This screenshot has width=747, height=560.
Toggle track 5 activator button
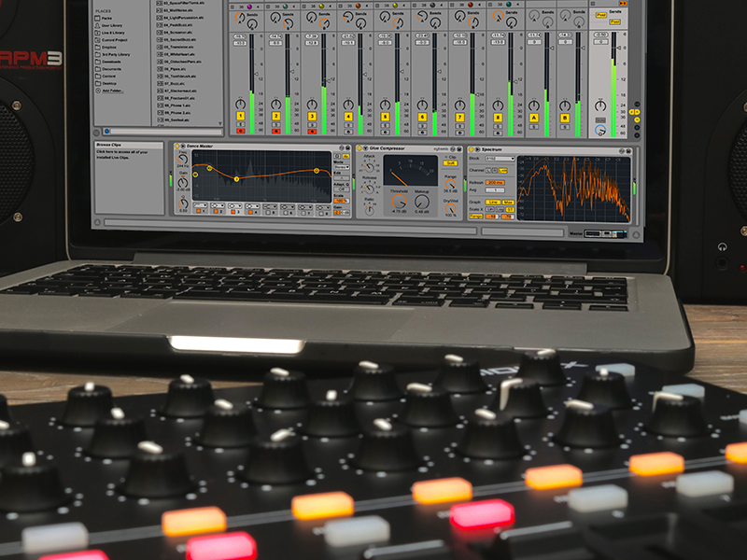385,117
